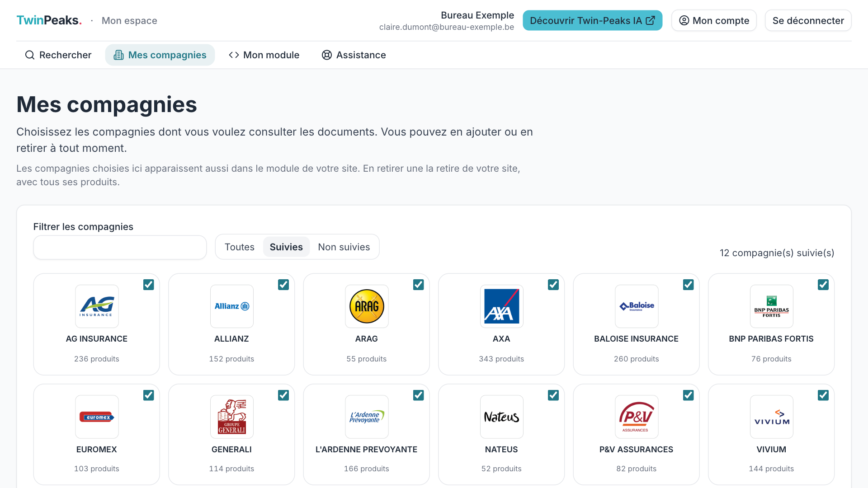Select the Suivies filter
Viewport: 868px width, 488px height.
coord(286,247)
